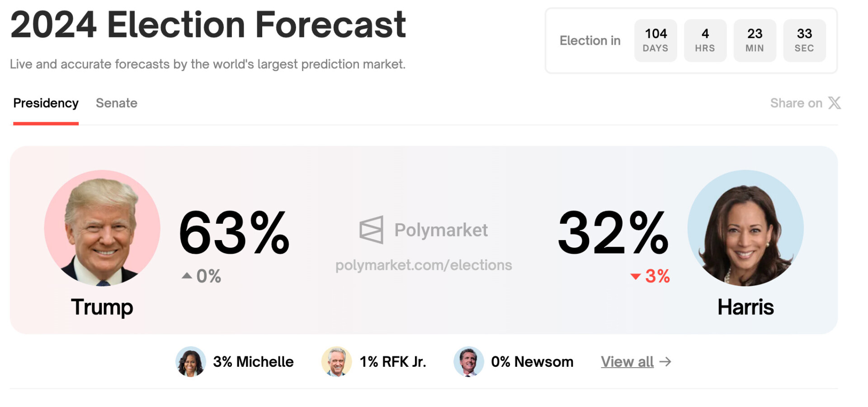Screen dimensions: 868x407
Task: Click the RFK Jr. avatar
Action: [336, 362]
